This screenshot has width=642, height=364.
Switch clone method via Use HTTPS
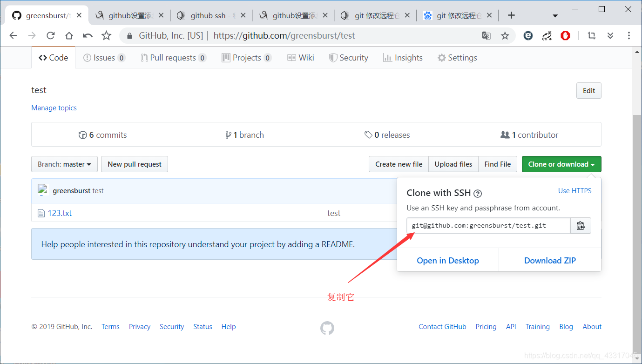click(575, 191)
